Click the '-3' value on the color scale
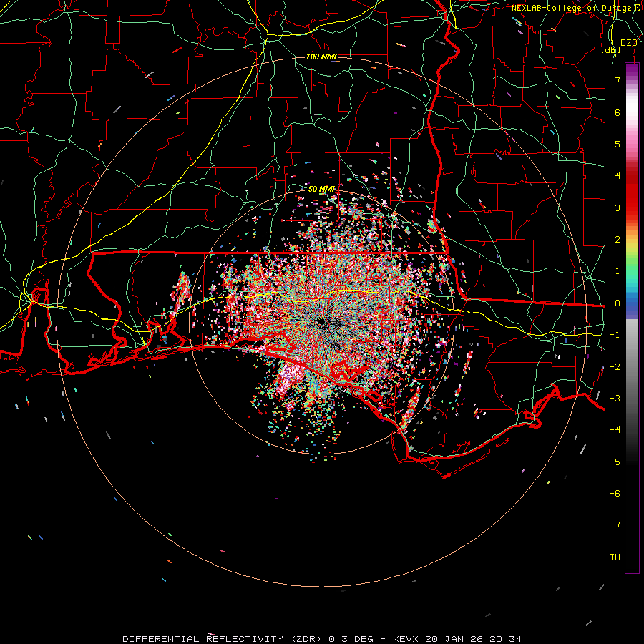 click(615, 399)
